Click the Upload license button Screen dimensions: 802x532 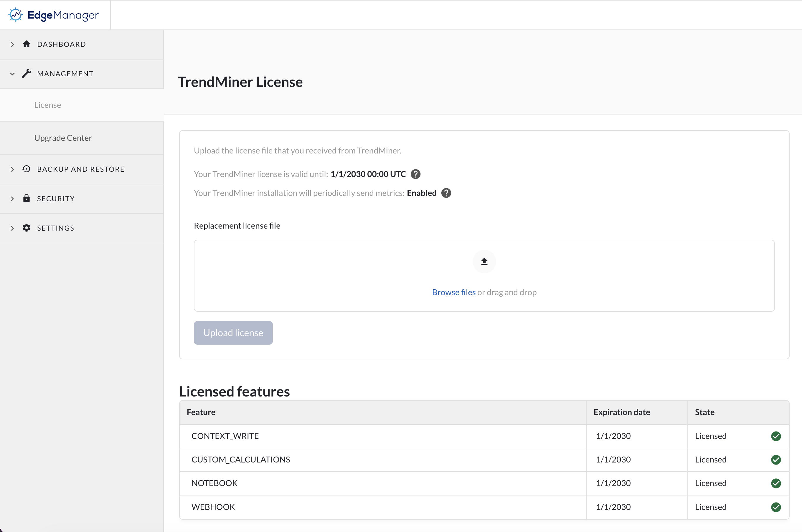(x=233, y=333)
